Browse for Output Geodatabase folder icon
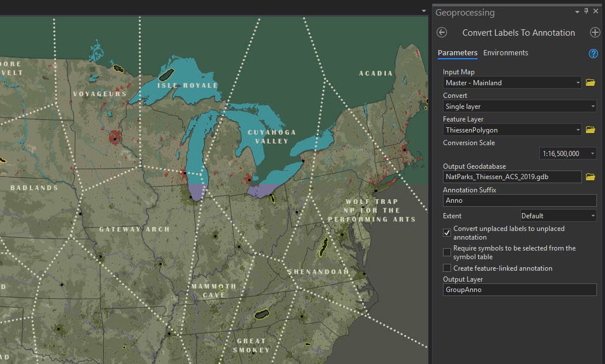 coord(591,177)
